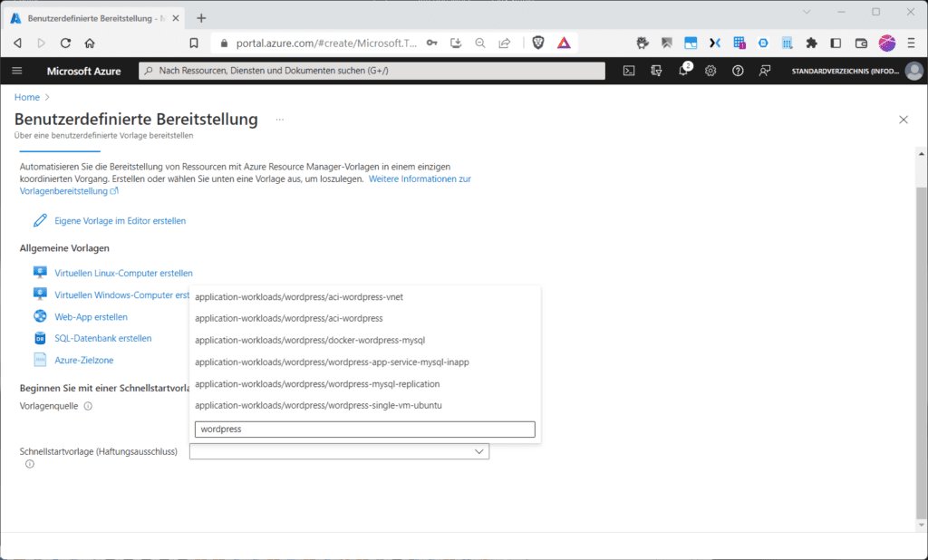Click the Azure-Zielzone file icon
The image size is (928, 560).
coord(40,360)
